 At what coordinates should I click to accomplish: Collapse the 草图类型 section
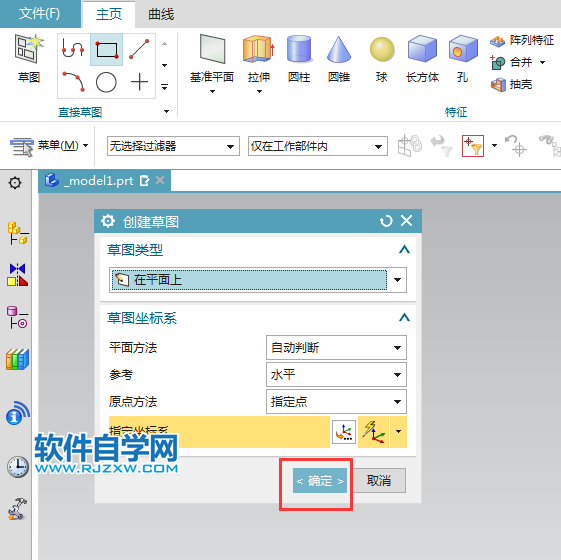tap(404, 249)
